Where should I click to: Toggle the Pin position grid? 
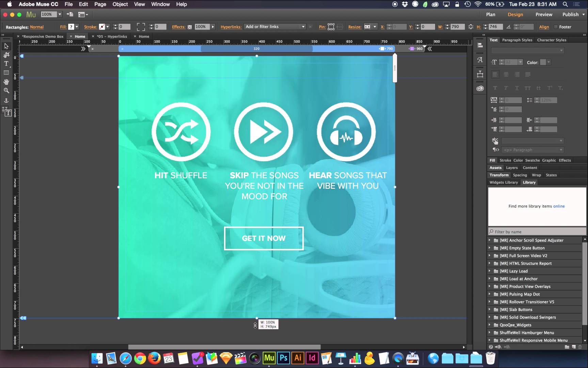click(331, 27)
